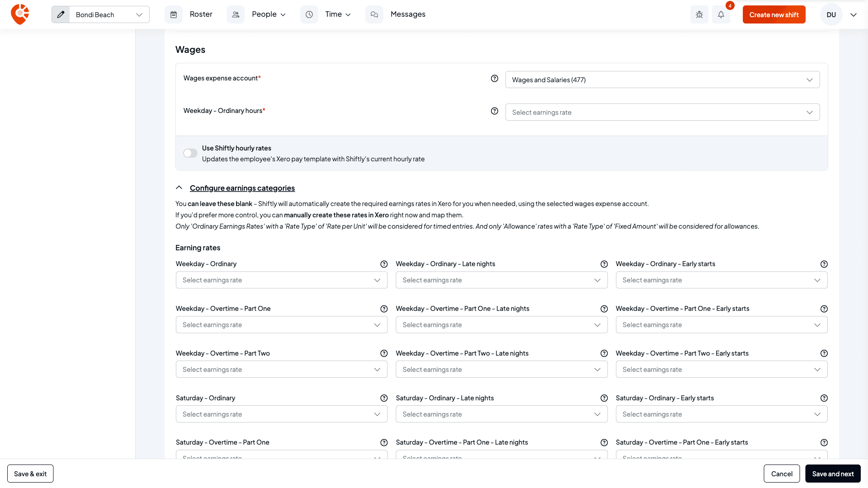Open the notifications bell icon
Screen dimensions: 868x488
[x=721, y=14]
